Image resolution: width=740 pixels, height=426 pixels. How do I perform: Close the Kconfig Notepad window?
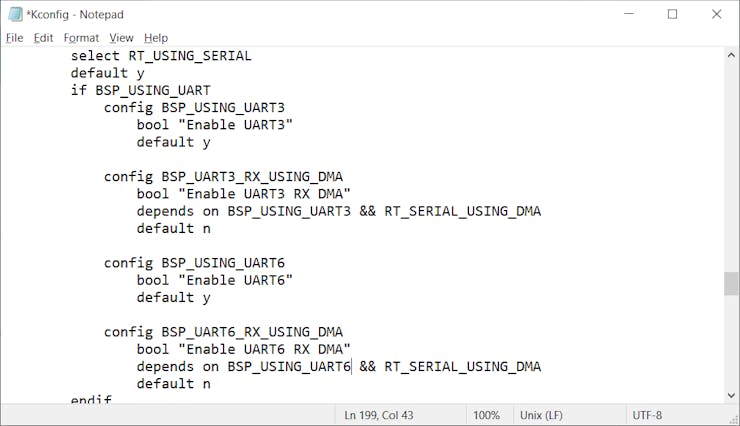coord(716,14)
